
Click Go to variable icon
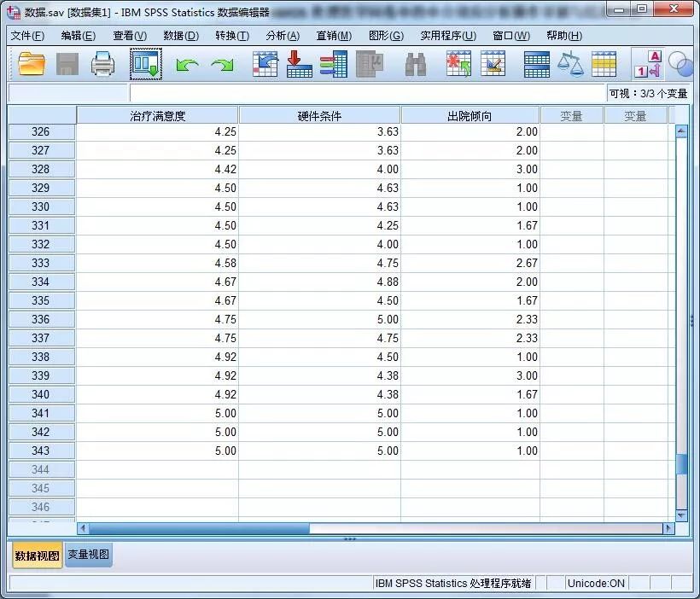(299, 64)
